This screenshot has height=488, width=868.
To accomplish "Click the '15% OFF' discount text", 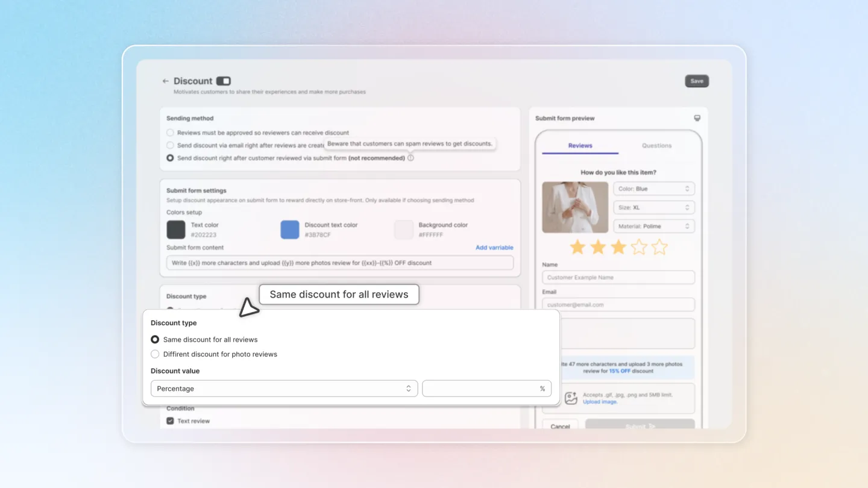I will (620, 371).
